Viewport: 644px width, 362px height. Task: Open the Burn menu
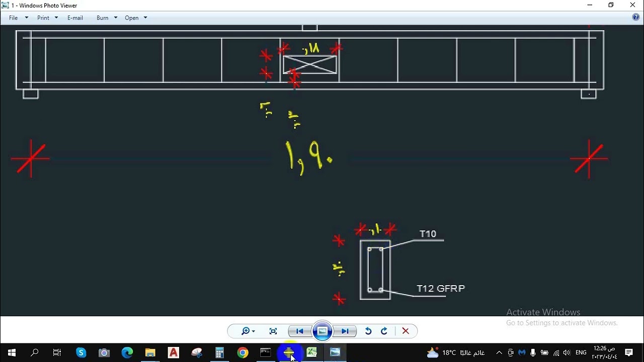[102, 18]
